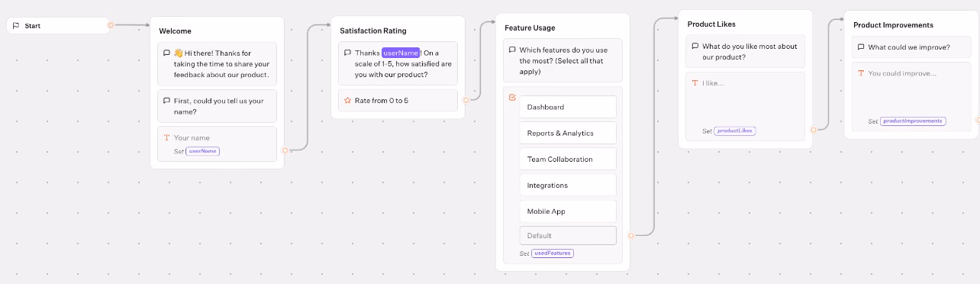Screen dimensions: 980x284
Task: Click text input icon beside 'You could improve'
Action: point(861,73)
